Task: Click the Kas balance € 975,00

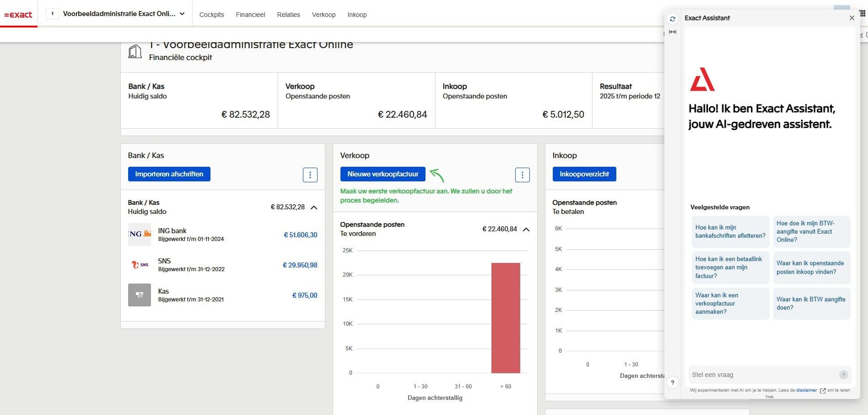Action: coord(305,295)
